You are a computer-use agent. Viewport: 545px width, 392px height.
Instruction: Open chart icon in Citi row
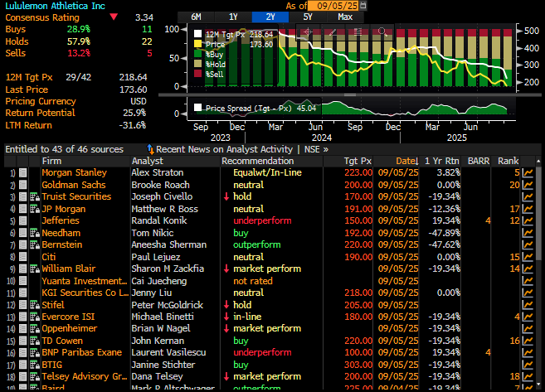[x=528, y=257]
